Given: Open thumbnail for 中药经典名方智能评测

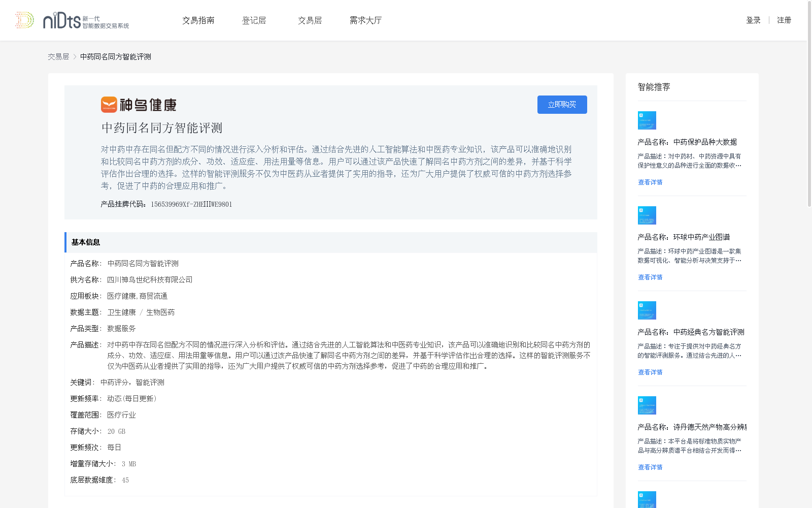Looking at the screenshot, I should [x=647, y=310].
